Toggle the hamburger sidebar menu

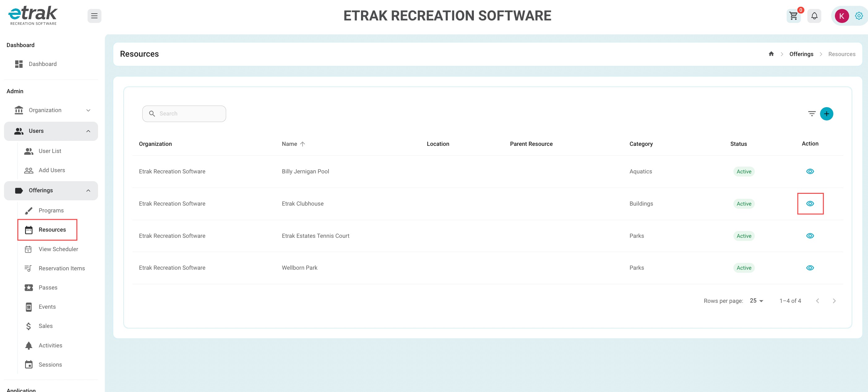click(94, 16)
